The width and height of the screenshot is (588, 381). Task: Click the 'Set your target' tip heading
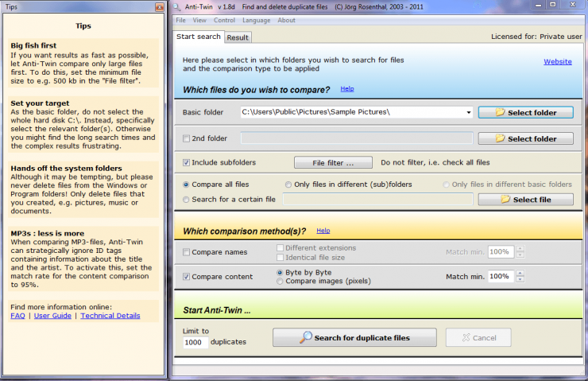(x=40, y=103)
